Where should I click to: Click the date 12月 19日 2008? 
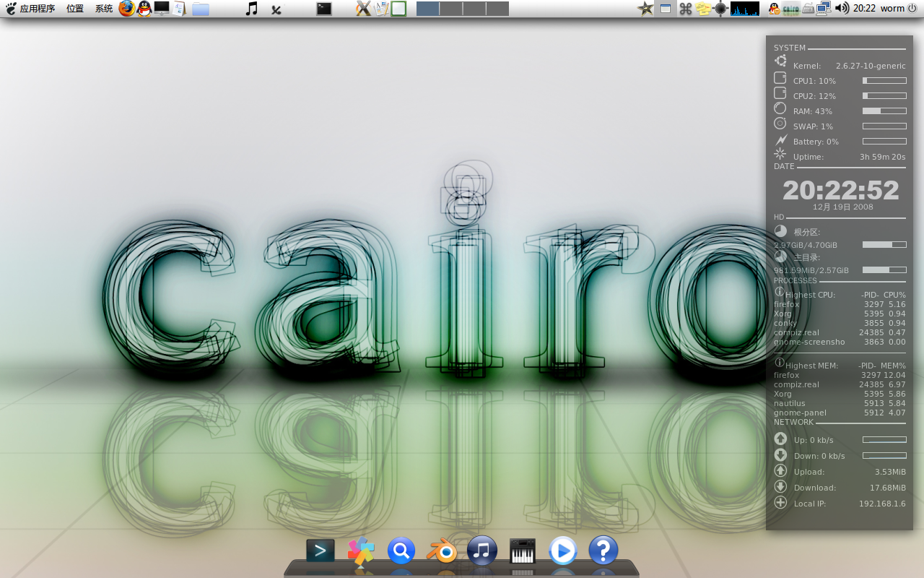click(x=843, y=207)
